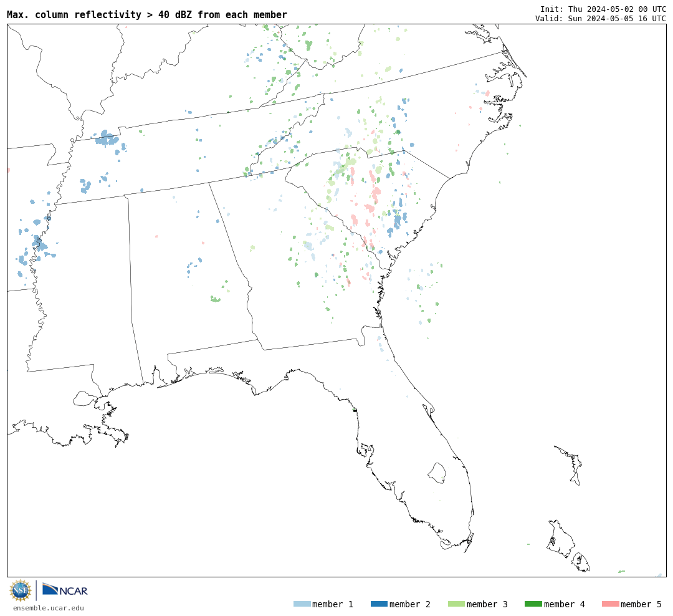Click the NSF logo icon
Image resolution: width=673 pixels, height=616 pixels.
20,590
